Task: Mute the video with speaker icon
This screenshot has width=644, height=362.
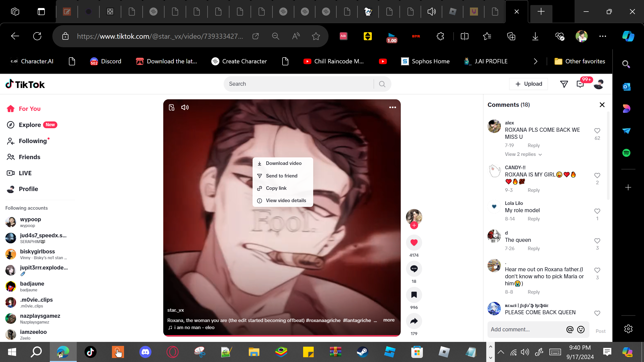Action: click(x=185, y=107)
